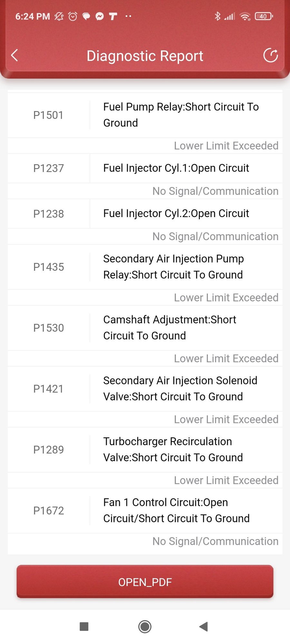This screenshot has width=290, height=644.
Task: Select Fan 1 Control Circuit fault
Action: pyautogui.click(x=176, y=510)
